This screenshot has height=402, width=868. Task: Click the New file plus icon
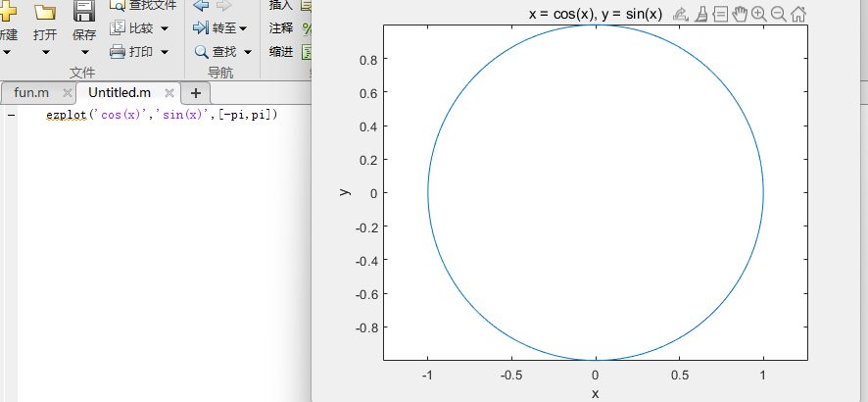[x=7, y=9]
